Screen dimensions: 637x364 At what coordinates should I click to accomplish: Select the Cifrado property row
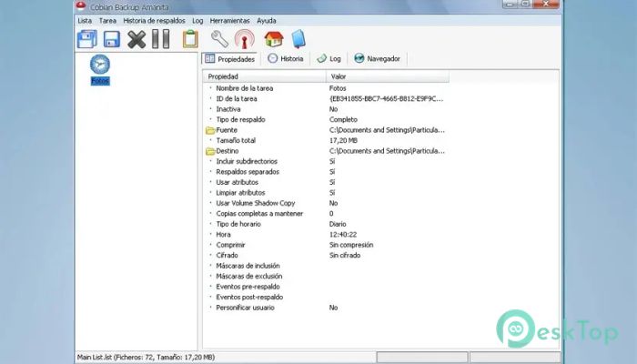[326, 256]
